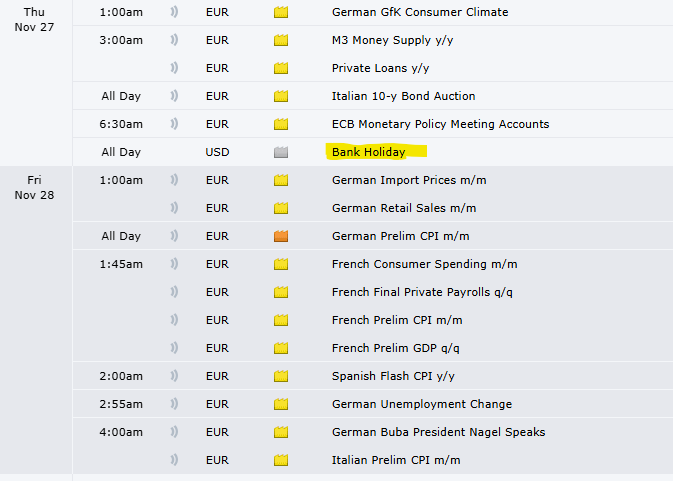Click the speaker icon in the Bank Holiday row
Screen dimensions: 673x481
pyautogui.click(x=175, y=152)
